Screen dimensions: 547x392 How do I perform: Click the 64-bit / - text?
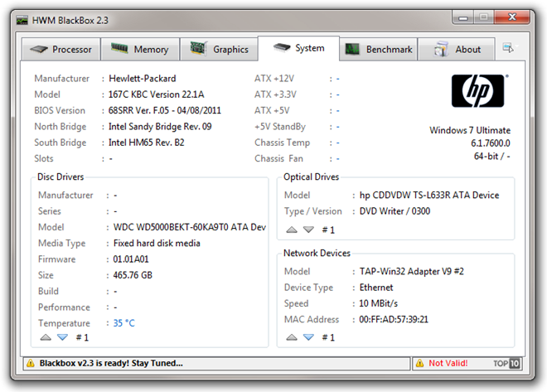pyautogui.click(x=491, y=157)
